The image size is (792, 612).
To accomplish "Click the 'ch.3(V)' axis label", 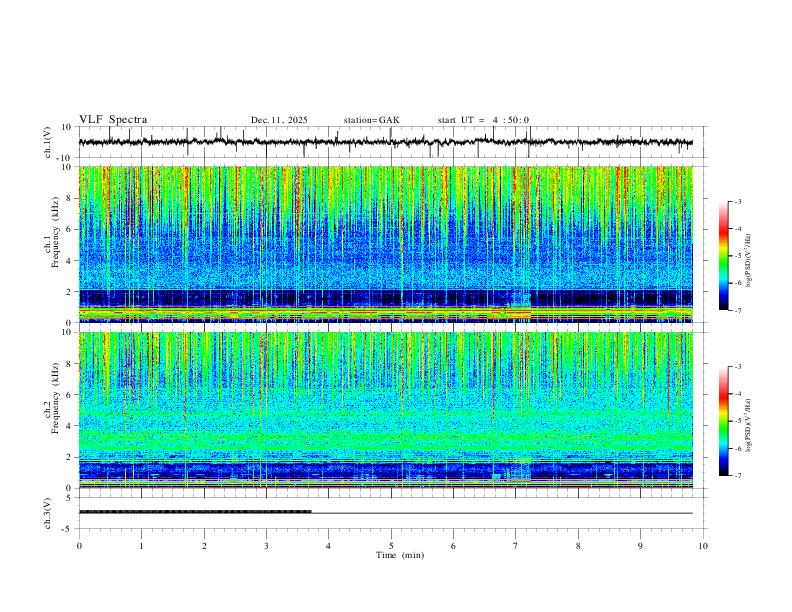I will (48, 513).
